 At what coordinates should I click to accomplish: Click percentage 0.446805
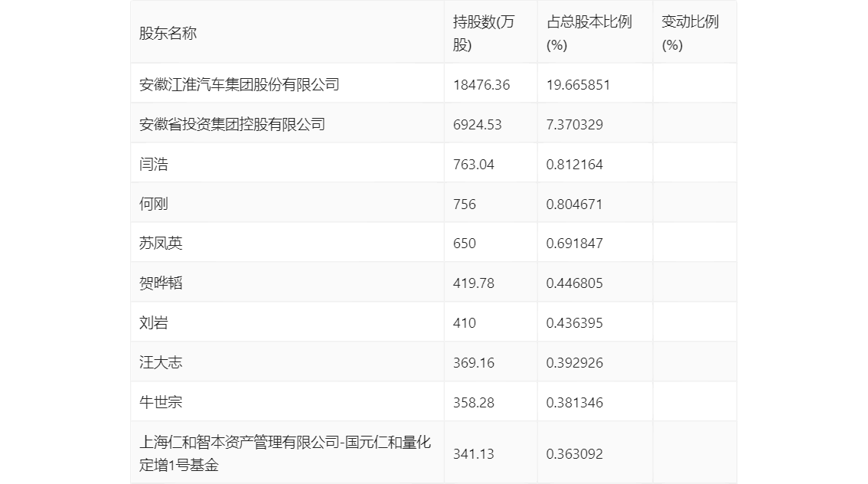pyautogui.click(x=575, y=283)
